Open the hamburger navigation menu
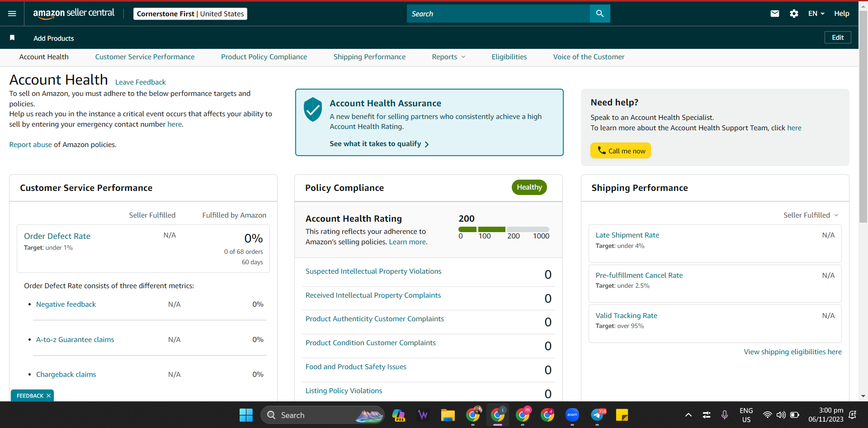 [12, 14]
